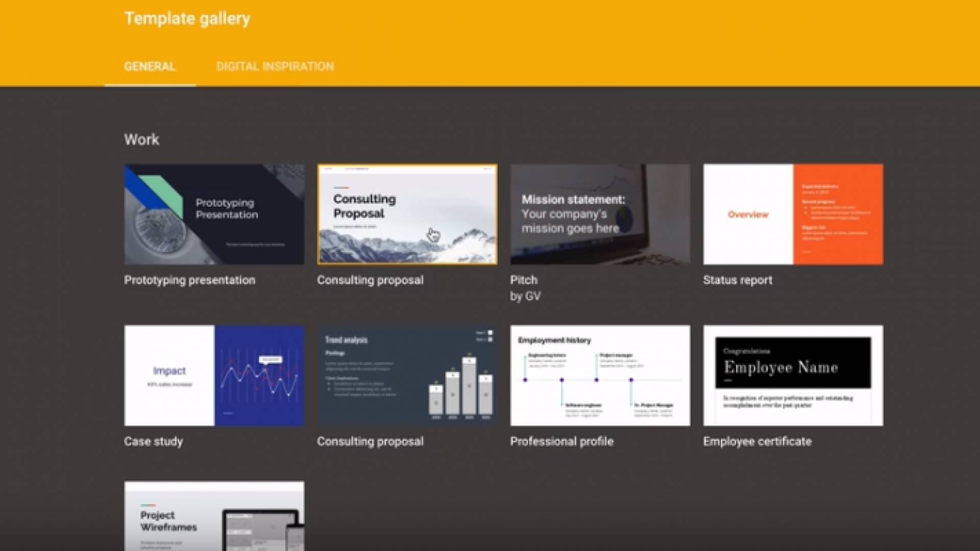Image resolution: width=980 pixels, height=551 pixels.
Task: Open the Employment history profile thumbnail
Action: [600, 375]
